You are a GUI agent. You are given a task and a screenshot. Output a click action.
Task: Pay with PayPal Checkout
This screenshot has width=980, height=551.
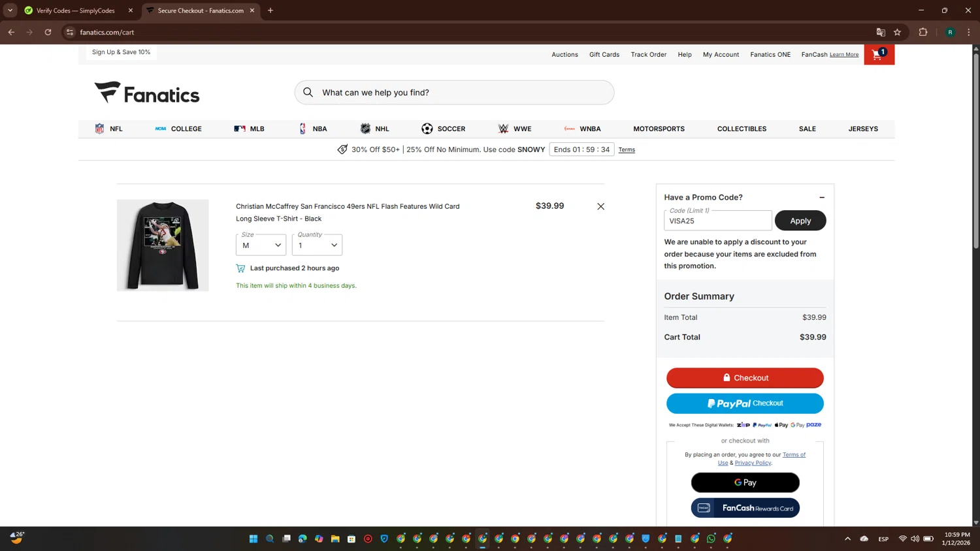[x=745, y=403]
